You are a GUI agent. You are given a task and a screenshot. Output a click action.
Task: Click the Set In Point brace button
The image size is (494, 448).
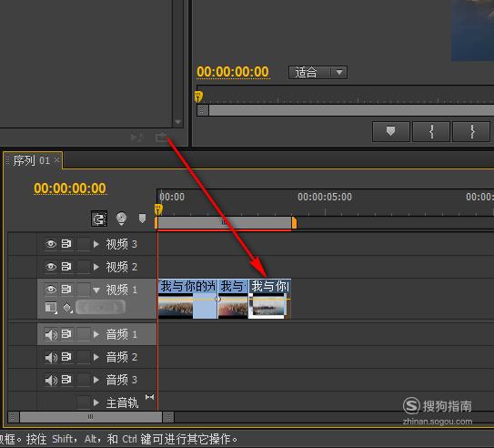431,131
